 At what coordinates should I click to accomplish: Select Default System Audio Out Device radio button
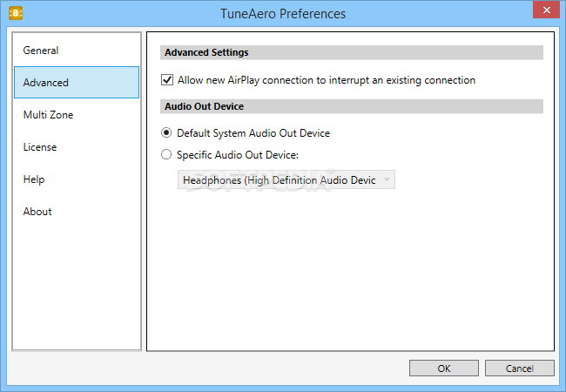tap(166, 132)
